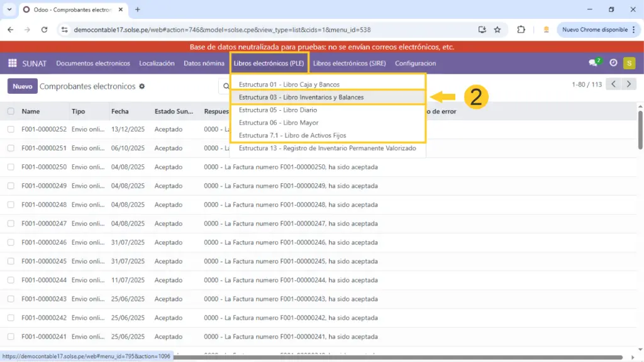This screenshot has width=644, height=362.
Task: Open the Odoo apps grid menu
Action: pyautogui.click(x=12, y=63)
